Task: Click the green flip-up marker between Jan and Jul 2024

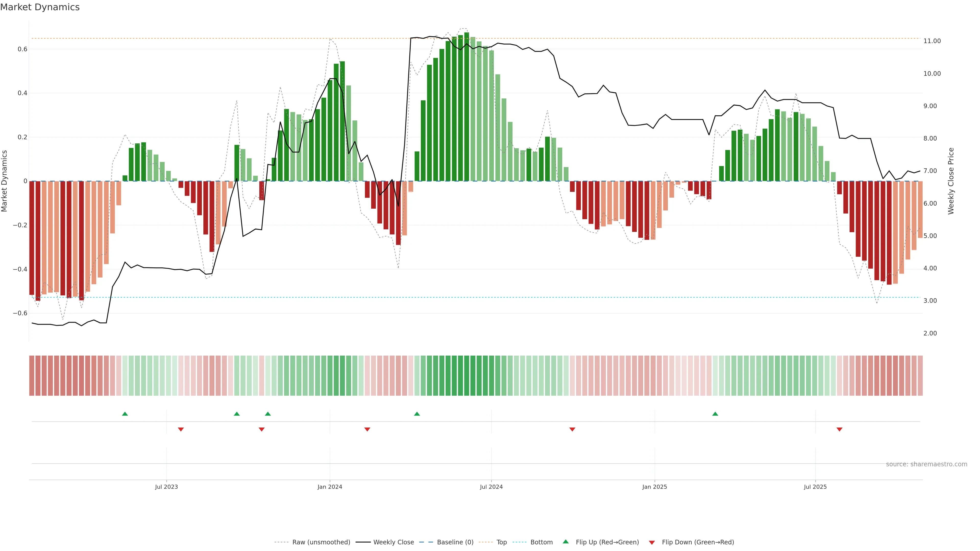Action: click(417, 414)
